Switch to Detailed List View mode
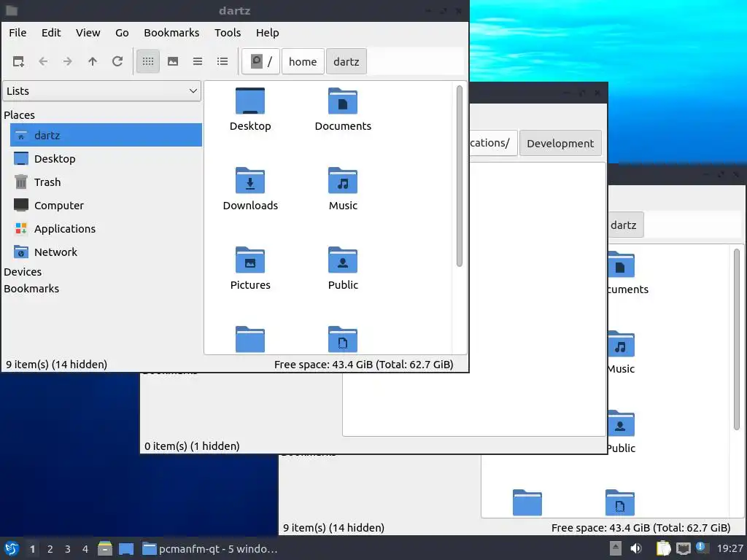This screenshot has width=747, height=560. click(222, 61)
